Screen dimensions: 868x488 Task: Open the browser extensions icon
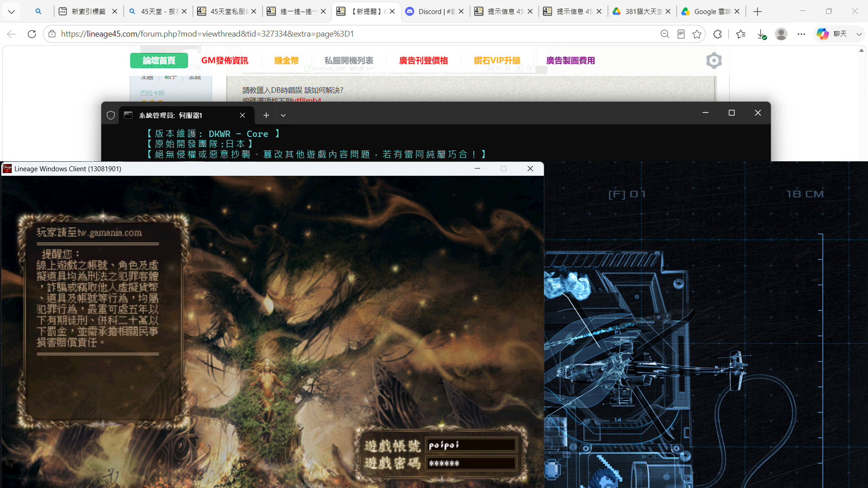pyautogui.click(x=717, y=34)
